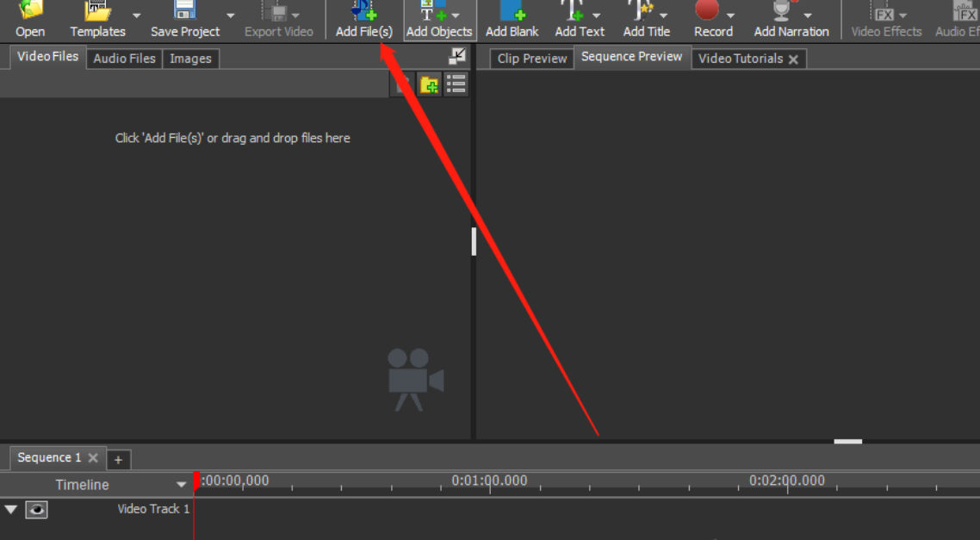Click the Record toolbar button
Screen dimensions: 980x540
tap(713, 21)
